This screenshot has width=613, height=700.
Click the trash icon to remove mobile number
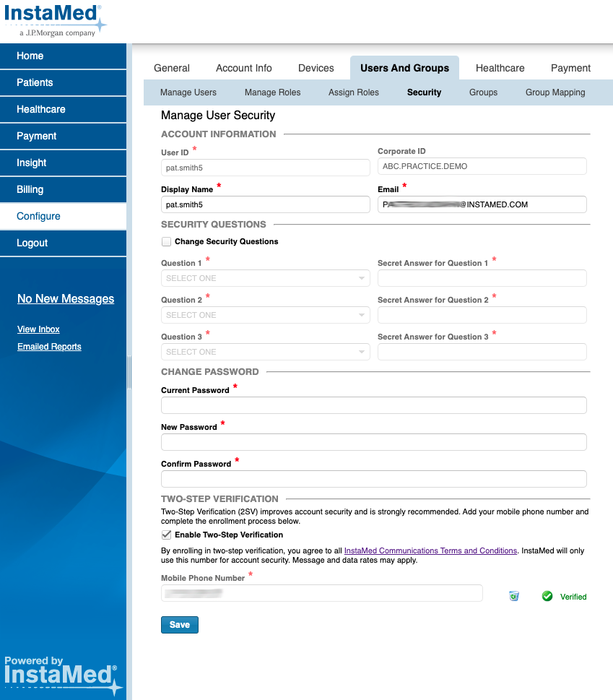point(513,595)
